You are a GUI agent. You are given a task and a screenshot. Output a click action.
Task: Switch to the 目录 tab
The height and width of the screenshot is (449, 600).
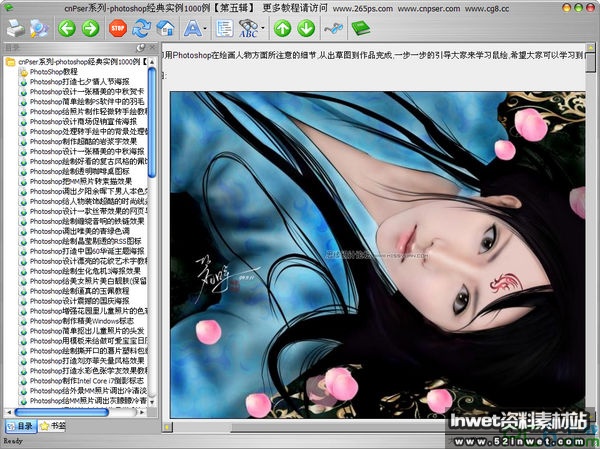(21, 426)
